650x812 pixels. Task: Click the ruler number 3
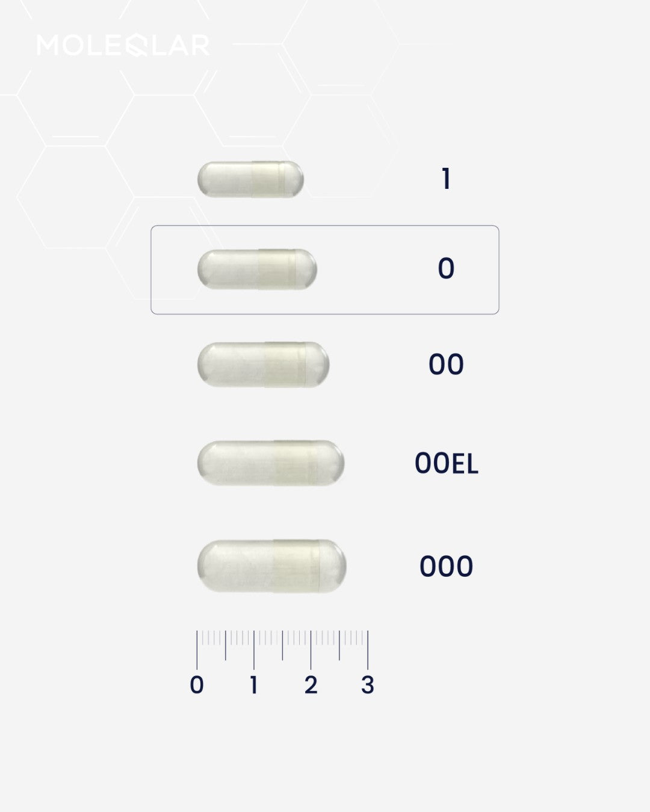[368, 685]
